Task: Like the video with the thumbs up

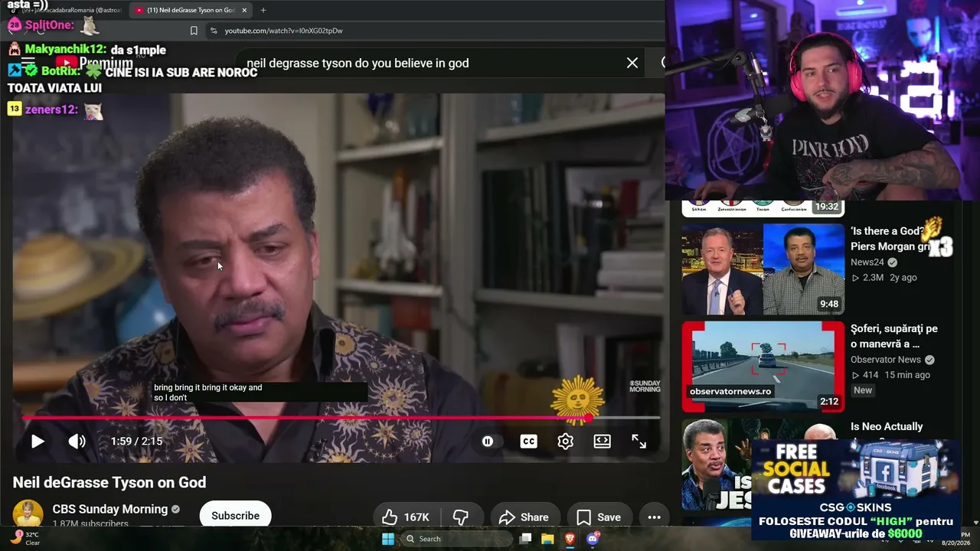Action: click(405, 517)
